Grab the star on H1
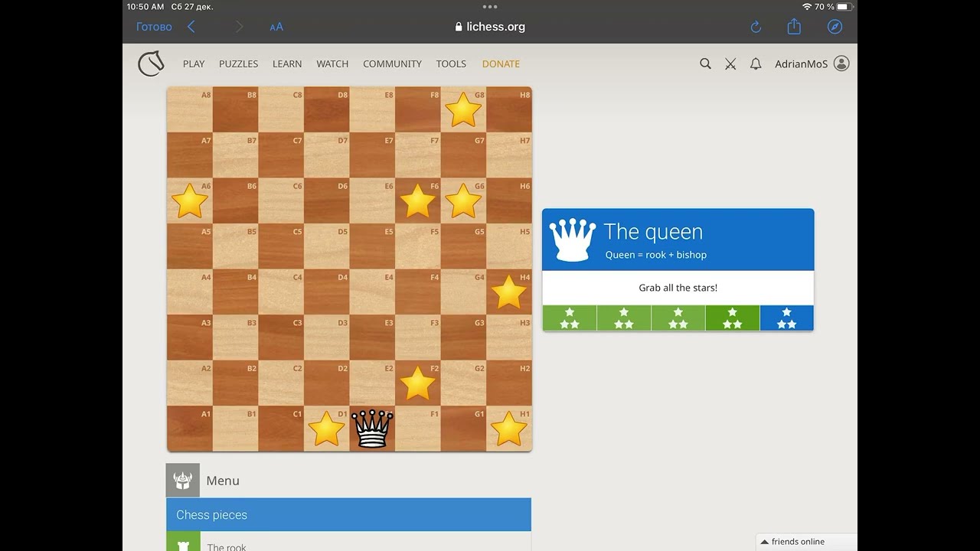Screen dimensions: 980x551 click(509, 429)
